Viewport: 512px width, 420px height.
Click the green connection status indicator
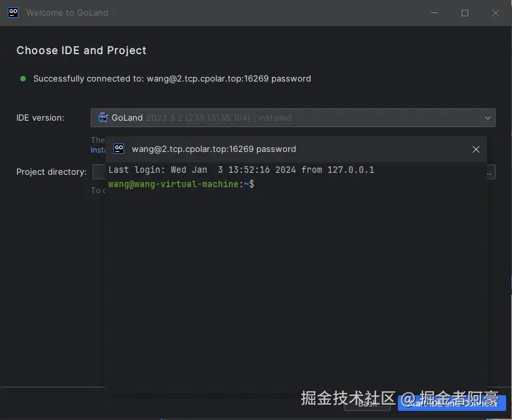tap(23, 79)
